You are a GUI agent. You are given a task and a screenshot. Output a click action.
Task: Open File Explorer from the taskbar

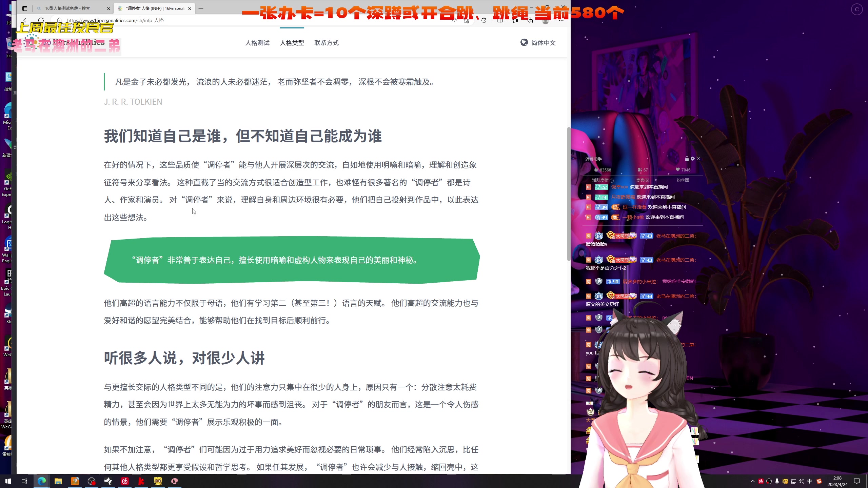tap(58, 481)
